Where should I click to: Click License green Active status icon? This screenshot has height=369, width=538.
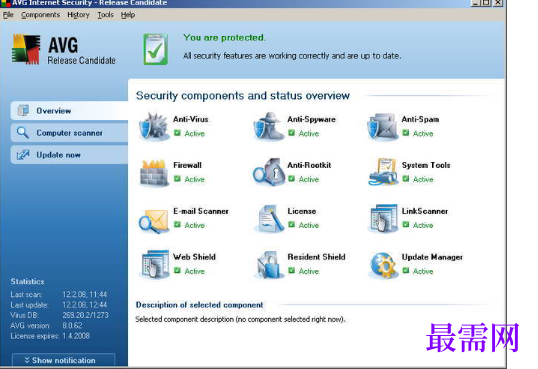[291, 224]
